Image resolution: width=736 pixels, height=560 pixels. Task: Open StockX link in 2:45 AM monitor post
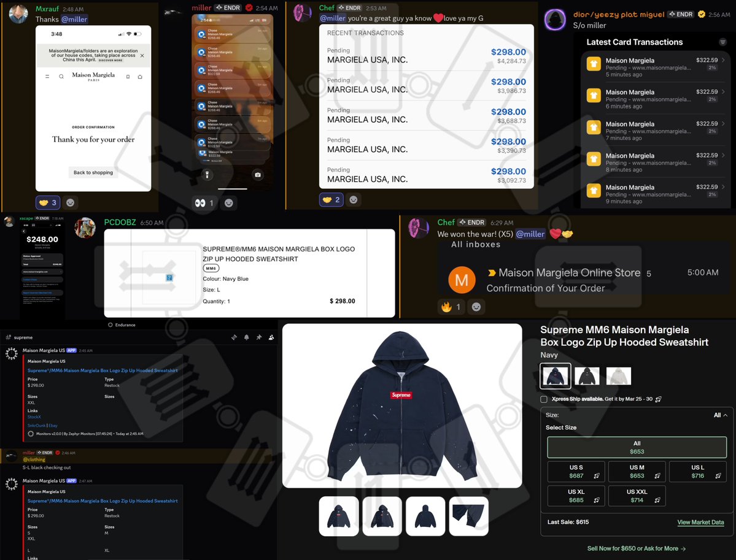click(34, 417)
